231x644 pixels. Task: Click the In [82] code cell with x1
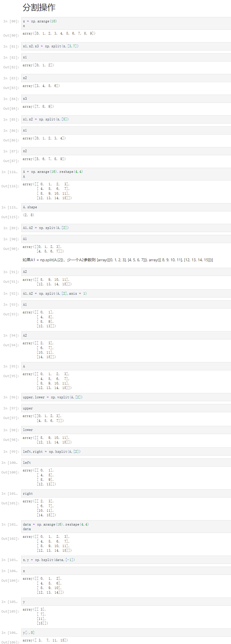pyautogui.click(x=126, y=58)
